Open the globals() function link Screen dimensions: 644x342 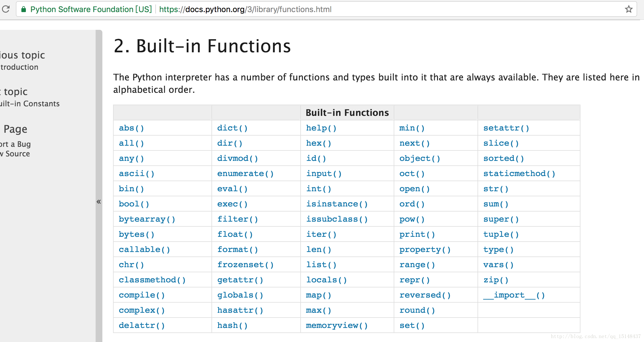[240, 295]
